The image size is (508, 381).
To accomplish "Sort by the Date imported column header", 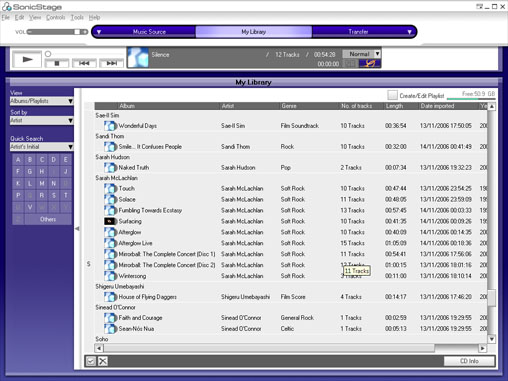I will pos(448,106).
